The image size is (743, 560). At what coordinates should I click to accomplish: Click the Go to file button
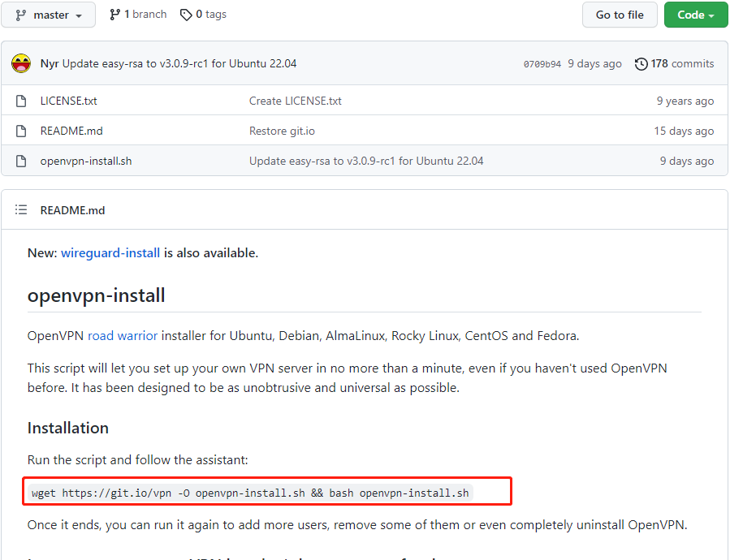(x=619, y=15)
